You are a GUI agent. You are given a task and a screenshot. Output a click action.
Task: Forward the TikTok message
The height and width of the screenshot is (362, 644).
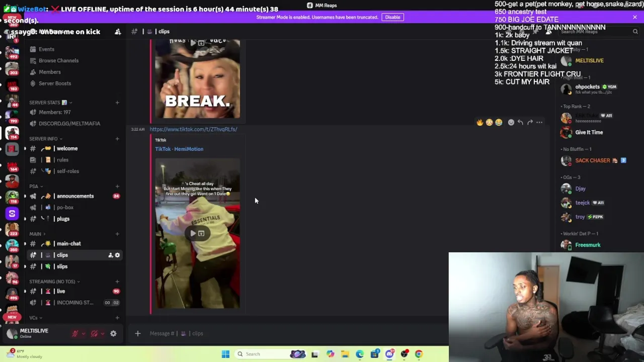530,122
